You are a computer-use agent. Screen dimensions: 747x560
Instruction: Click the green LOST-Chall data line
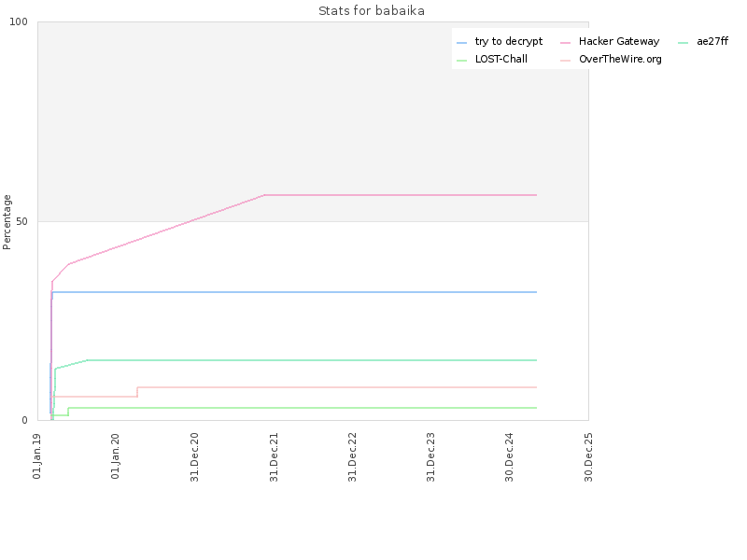click(x=303, y=408)
